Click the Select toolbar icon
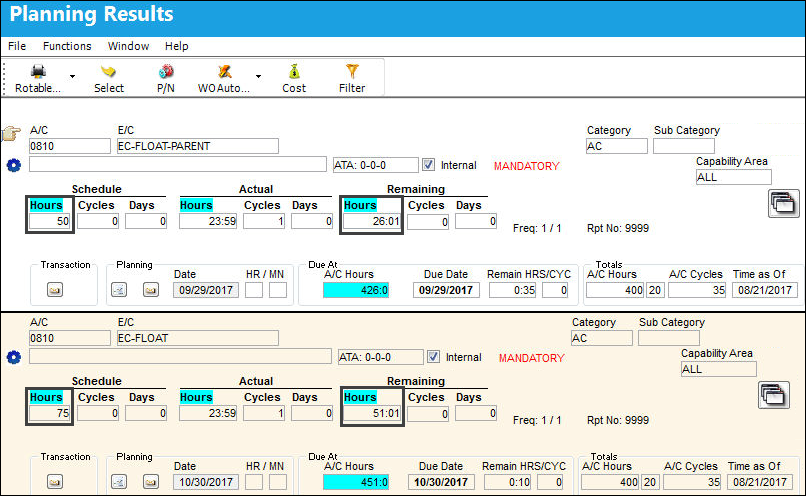This screenshot has height=496, width=806. pyautogui.click(x=108, y=71)
